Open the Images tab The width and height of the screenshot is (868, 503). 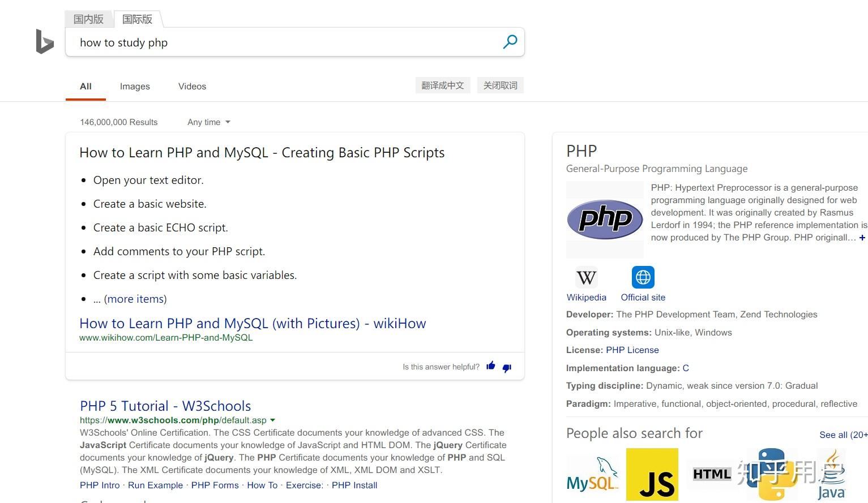(135, 87)
